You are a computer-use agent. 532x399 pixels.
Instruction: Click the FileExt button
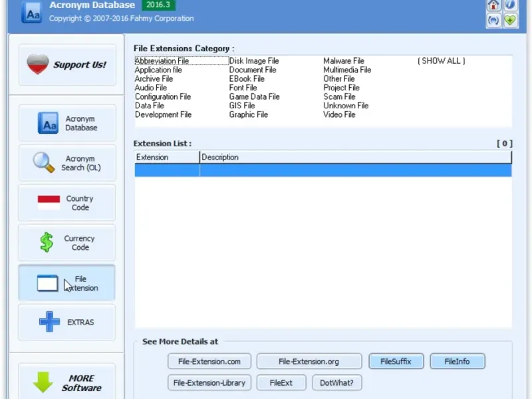coord(281,383)
